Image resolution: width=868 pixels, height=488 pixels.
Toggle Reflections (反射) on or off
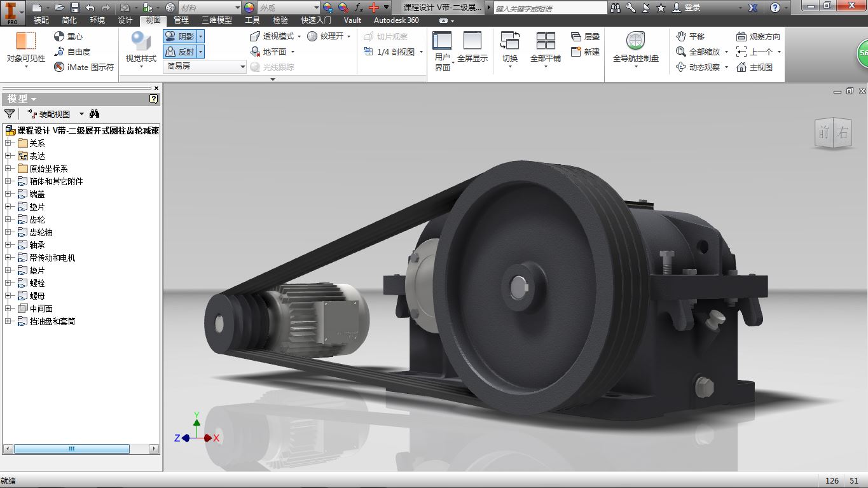[x=180, y=52]
